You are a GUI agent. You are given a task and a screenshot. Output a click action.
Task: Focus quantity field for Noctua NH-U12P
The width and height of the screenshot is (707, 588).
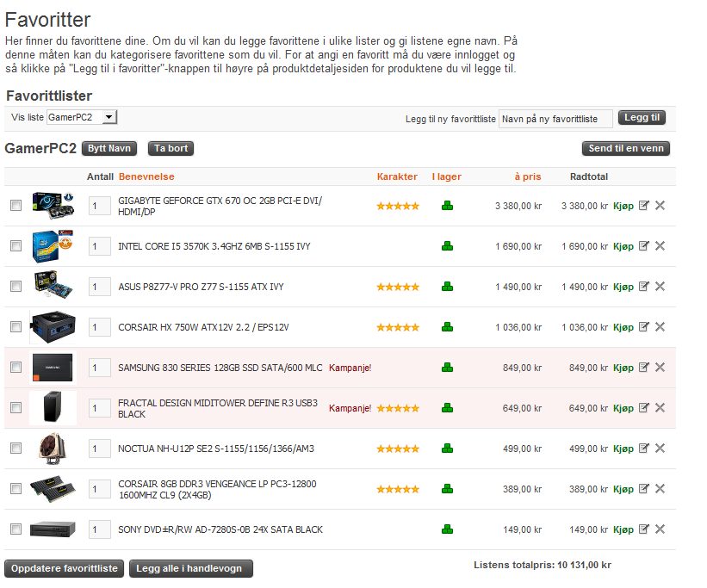coord(100,449)
